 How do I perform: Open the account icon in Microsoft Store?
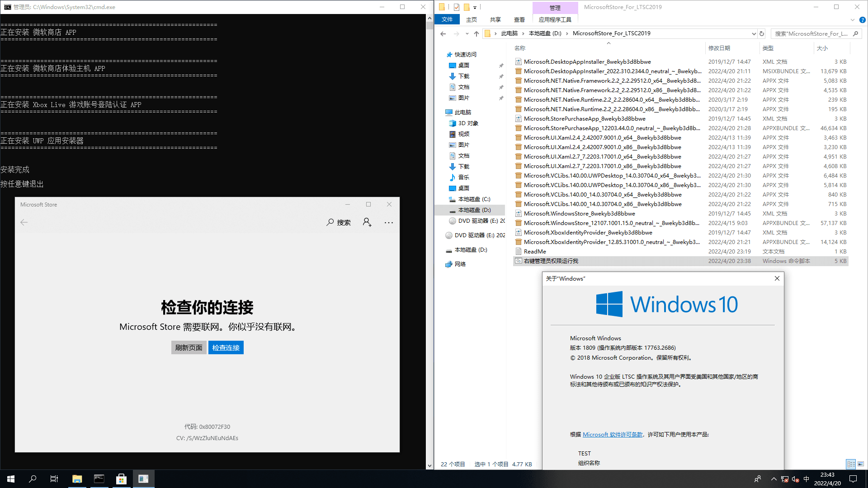tap(367, 222)
